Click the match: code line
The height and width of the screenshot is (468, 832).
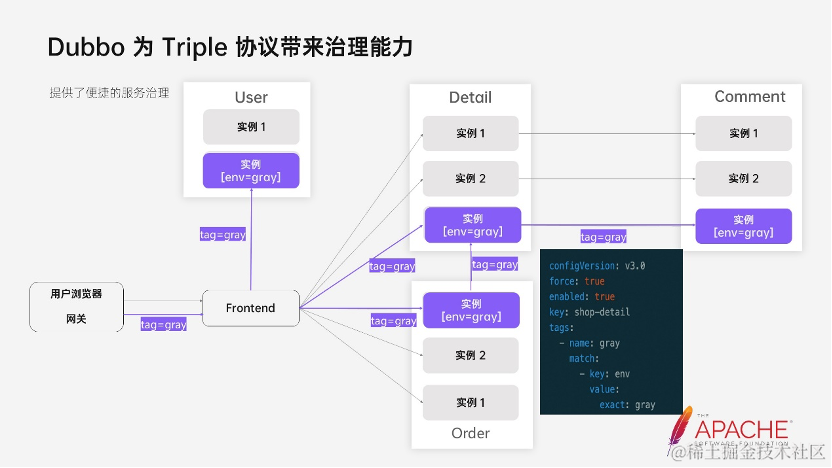(584, 359)
